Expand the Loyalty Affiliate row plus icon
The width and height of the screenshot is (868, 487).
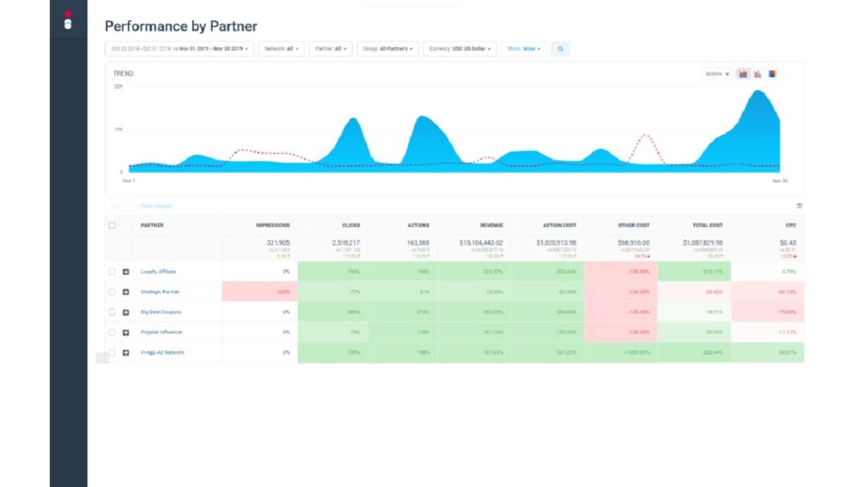pyautogui.click(x=125, y=272)
